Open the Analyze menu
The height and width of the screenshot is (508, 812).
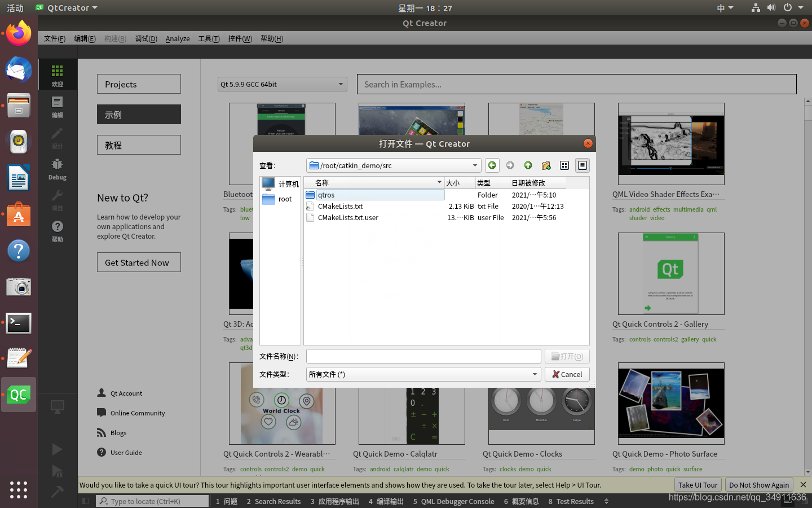[x=178, y=38]
